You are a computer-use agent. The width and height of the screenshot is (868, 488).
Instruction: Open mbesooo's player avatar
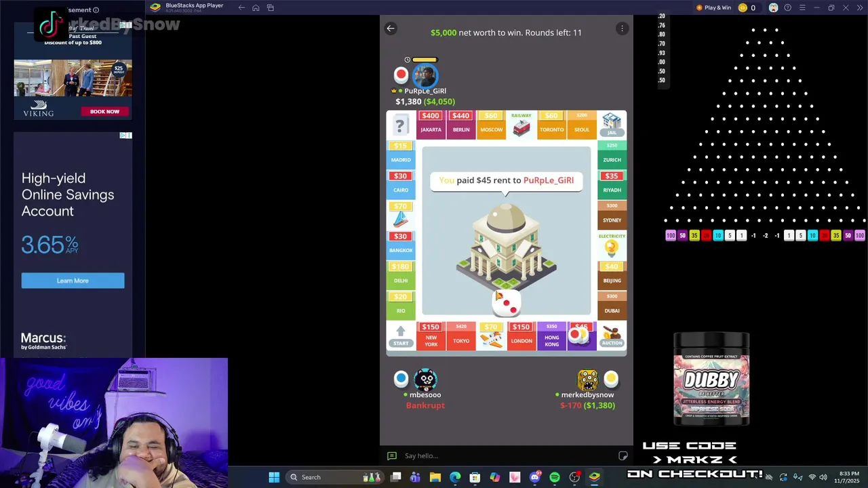425,380
